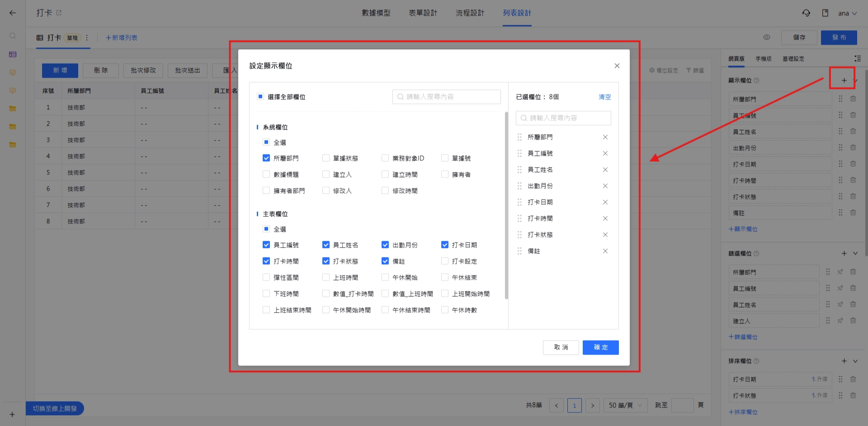Go to the next page arrow
The height and width of the screenshot is (426, 868).
(x=593, y=405)
